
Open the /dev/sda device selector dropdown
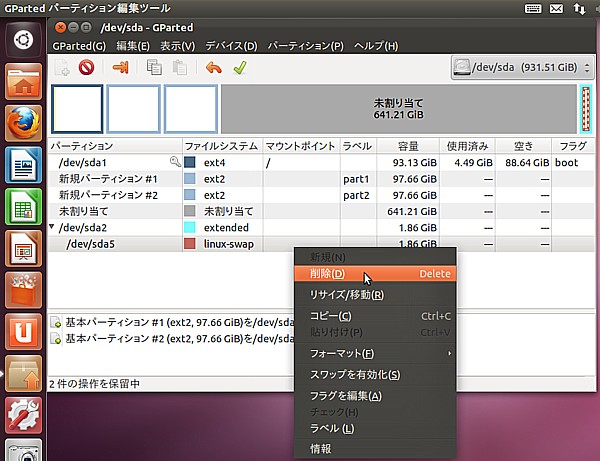click(x=522, y=68)
